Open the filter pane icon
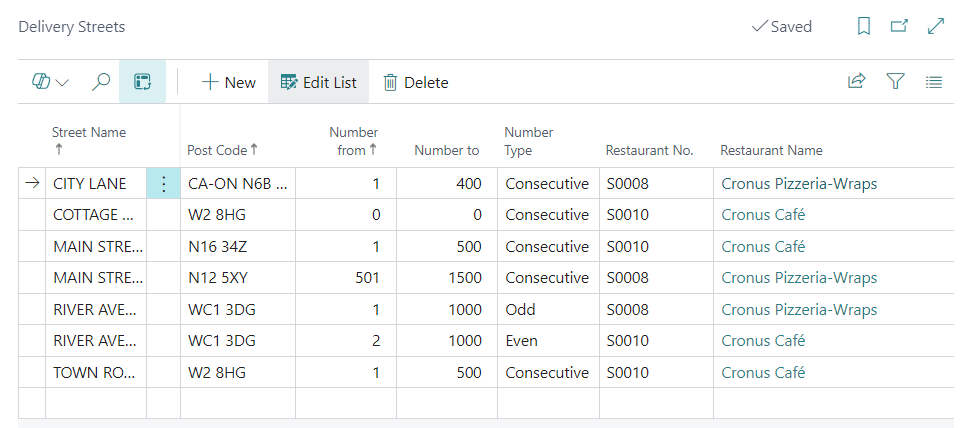 pyautogui.click(x=895, y=82)
